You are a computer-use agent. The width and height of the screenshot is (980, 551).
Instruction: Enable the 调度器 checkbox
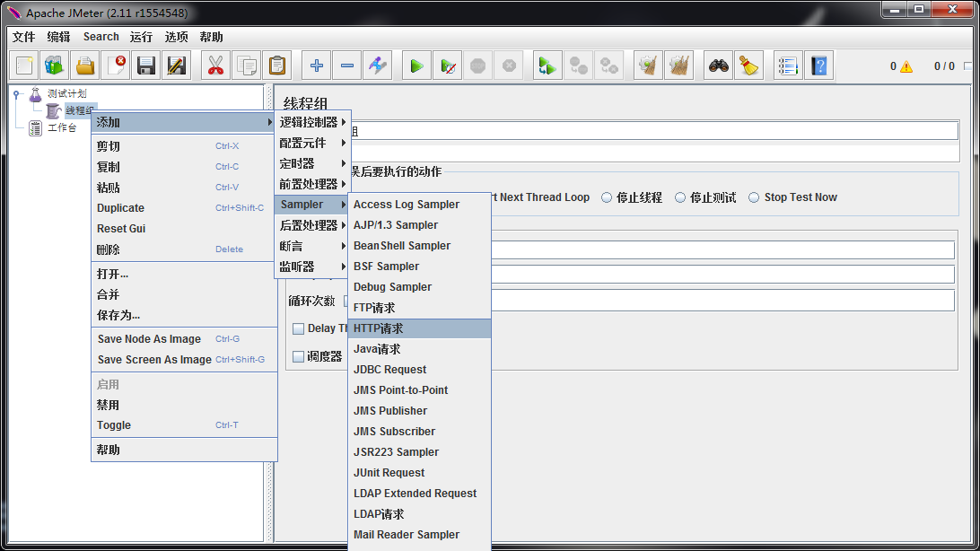tap(298, 356)
